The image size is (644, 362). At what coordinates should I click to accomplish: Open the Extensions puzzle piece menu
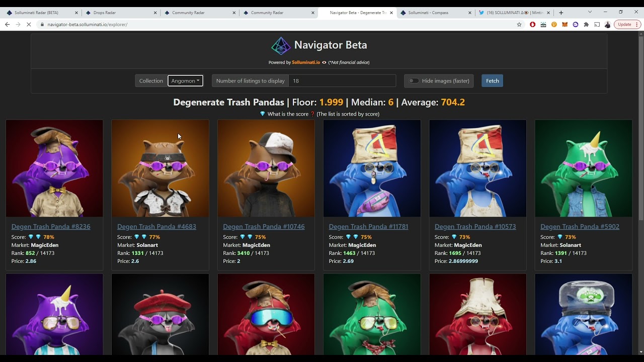click(586, 24)
